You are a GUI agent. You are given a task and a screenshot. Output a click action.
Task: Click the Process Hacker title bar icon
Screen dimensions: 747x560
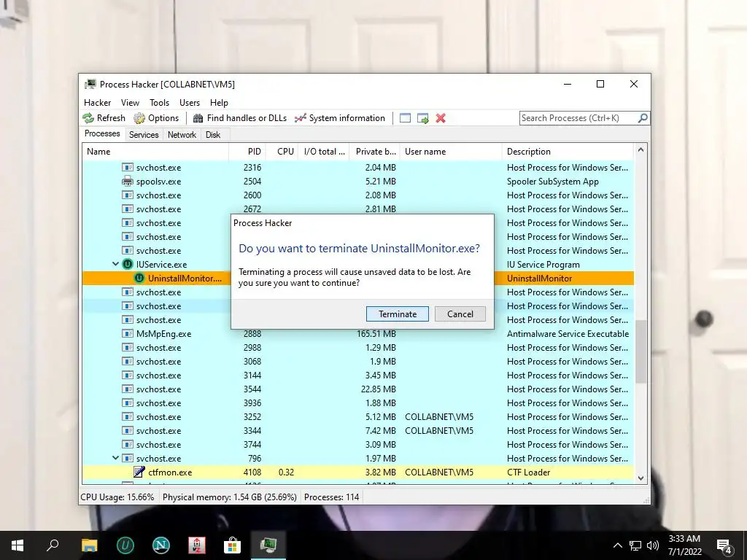tap(90, 85)
